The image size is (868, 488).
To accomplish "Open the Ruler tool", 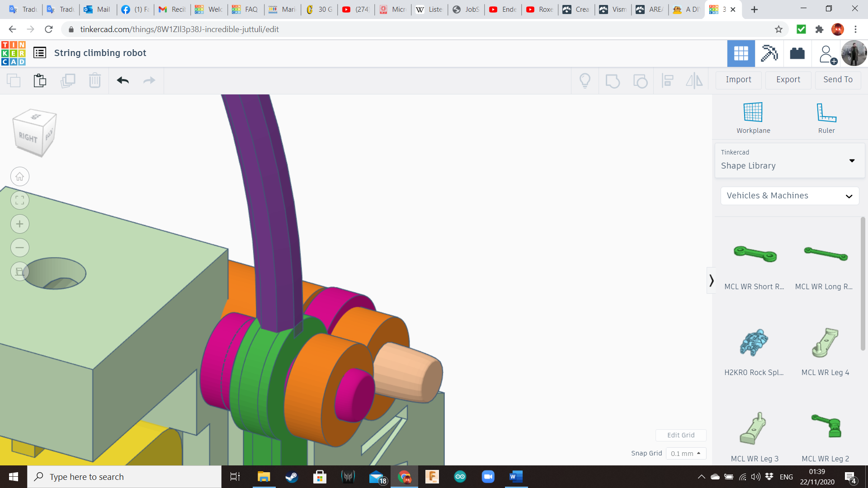I will click(x=826, y=117).
